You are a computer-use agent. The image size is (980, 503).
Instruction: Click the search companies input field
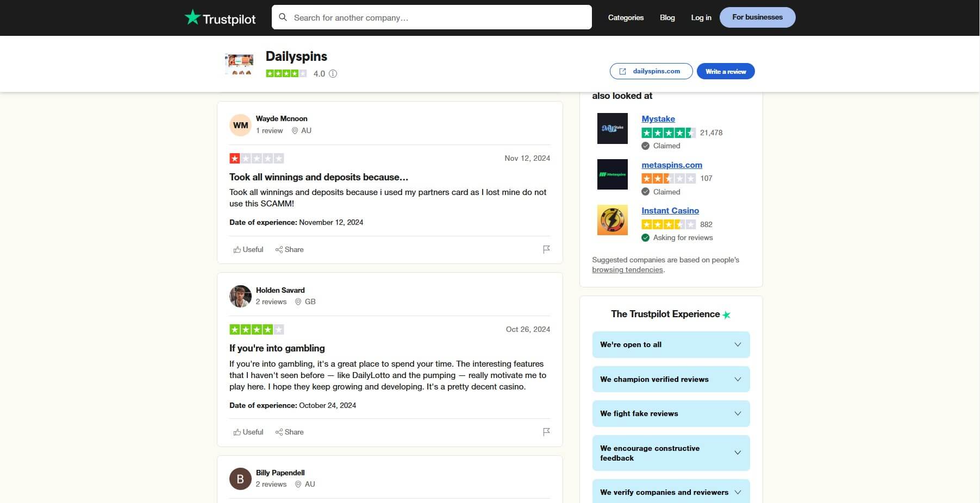click(431, 17)
